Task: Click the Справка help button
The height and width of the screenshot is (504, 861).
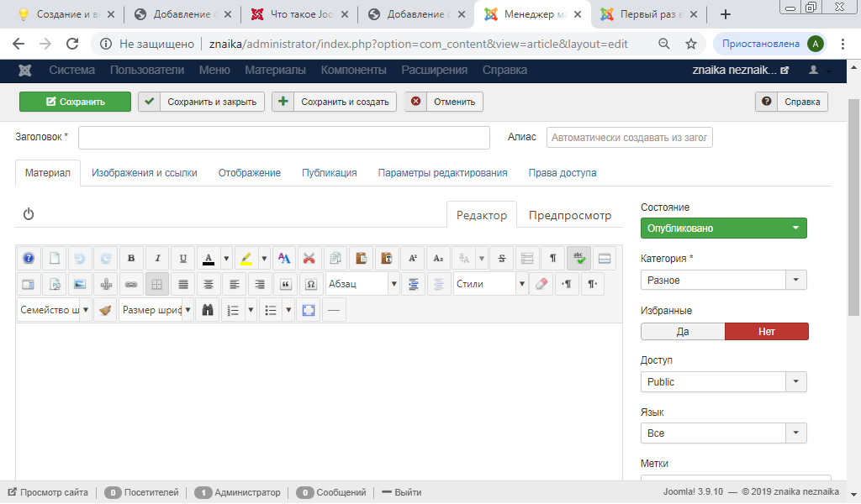Action: pyautogui.click(x=792, y=102)
